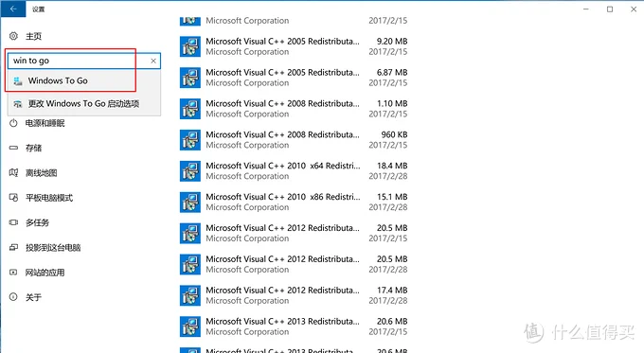This screenshot has height=353, width=644.
Task: Click the Visual C++ 2010 x86 installer icon
Action: click(190, 203)
